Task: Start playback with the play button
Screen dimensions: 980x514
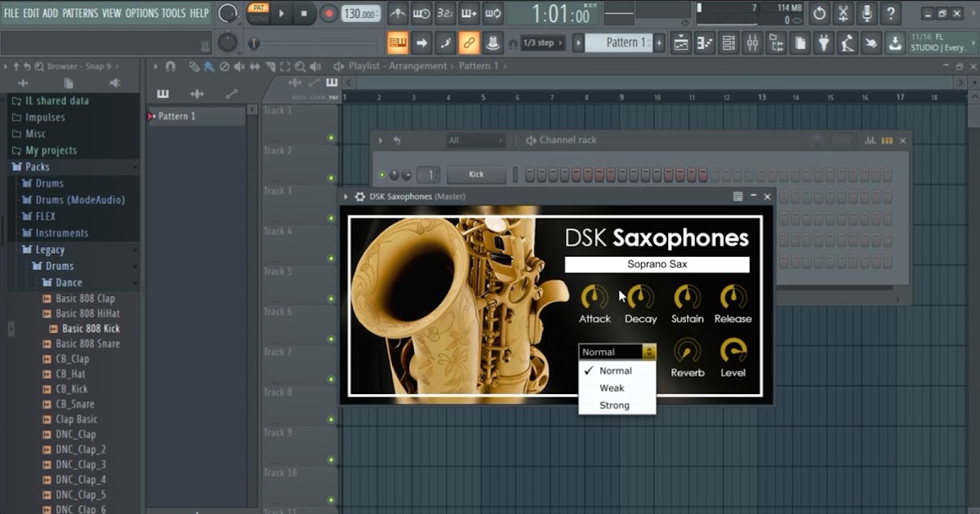Action: pos(282,13)
